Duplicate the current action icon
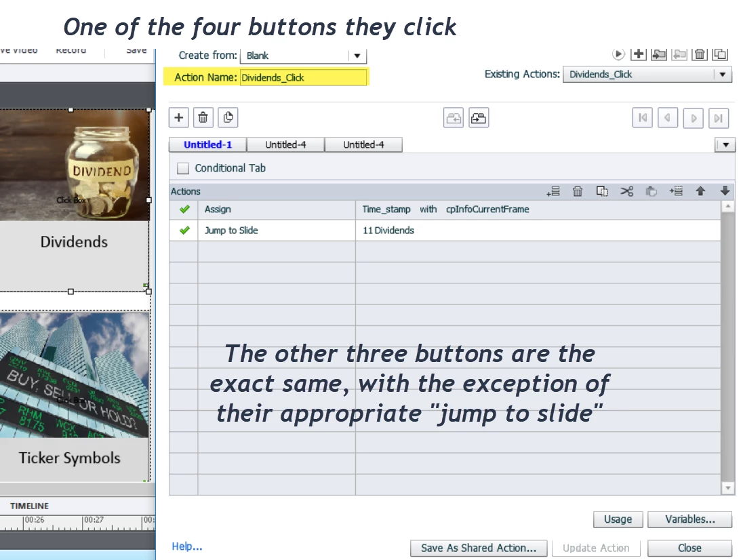 720,54
